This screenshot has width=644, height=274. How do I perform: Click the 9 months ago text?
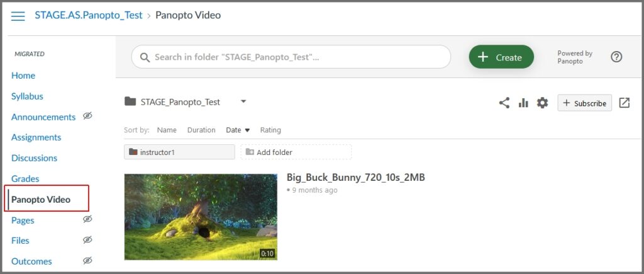click(314, 190)
